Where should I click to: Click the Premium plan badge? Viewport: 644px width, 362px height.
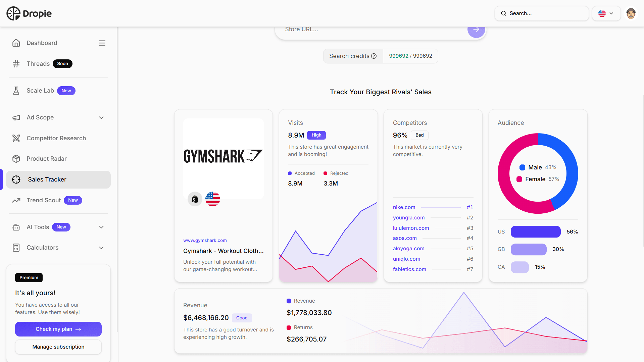click(x=29, y=277)
